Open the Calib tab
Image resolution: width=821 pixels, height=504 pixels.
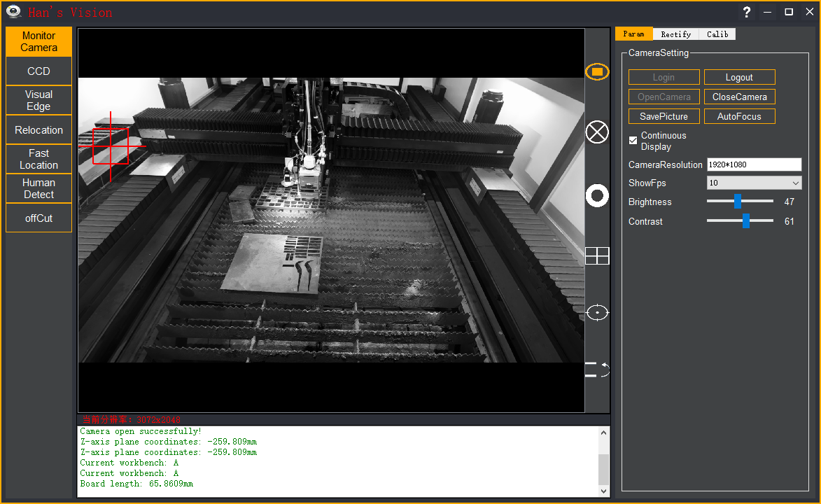[717, 34]
